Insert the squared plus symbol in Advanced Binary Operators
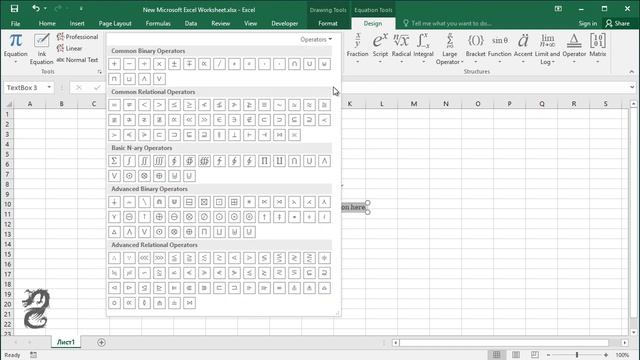This screenshot has width=640, height=360. click(x=234, y=202)
